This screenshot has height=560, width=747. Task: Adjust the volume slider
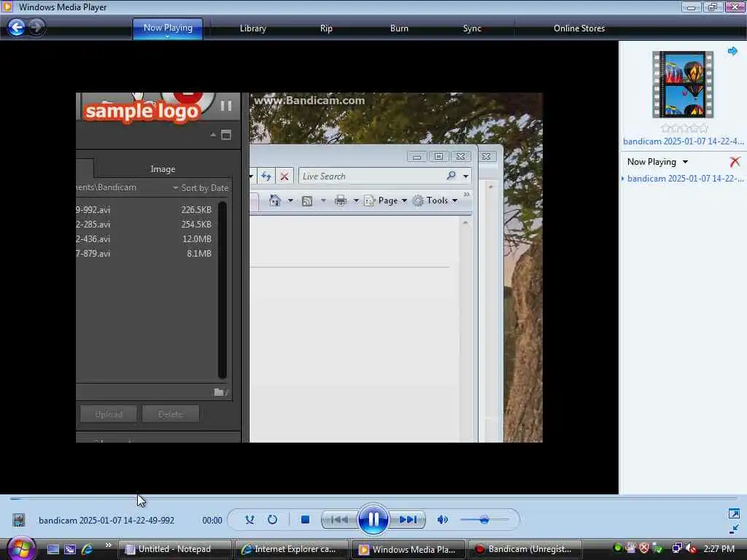click(484, 519)
